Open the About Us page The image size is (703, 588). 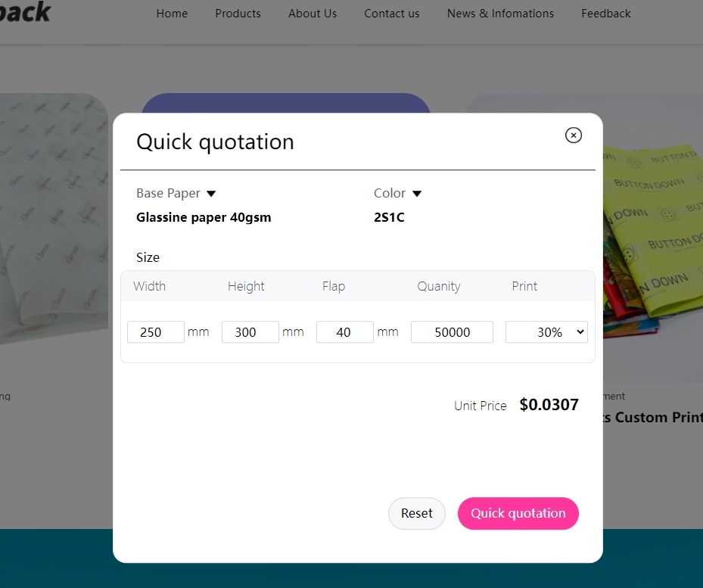(x=313, y=14)
